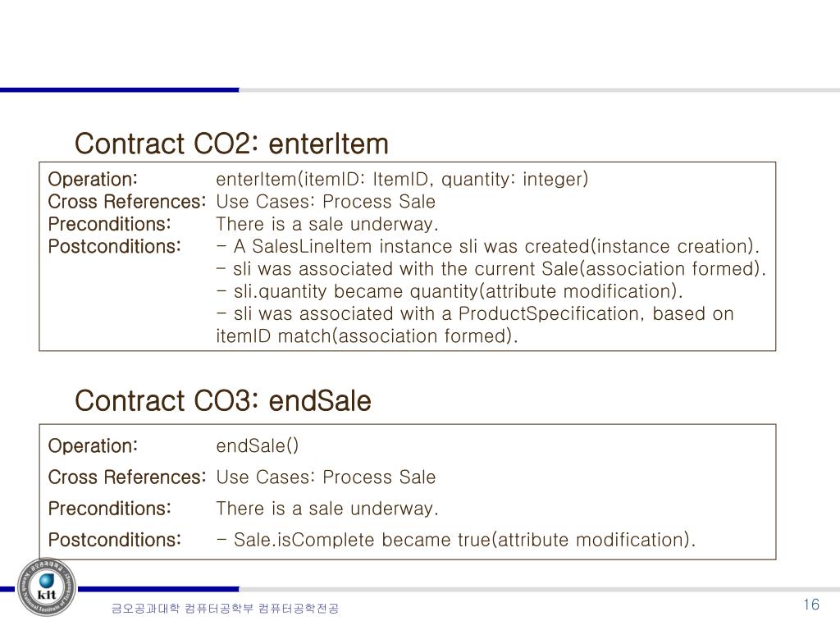Click Preconditions label in the CO2 table
The height and width of the screenshot is (630, 840).
109,224
